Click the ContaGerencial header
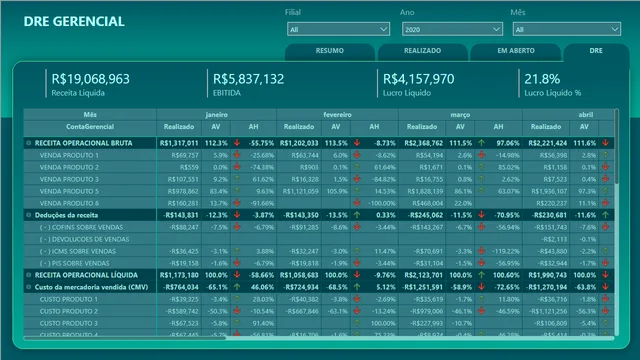Screen dimensions: 640x360 [90, 127]
